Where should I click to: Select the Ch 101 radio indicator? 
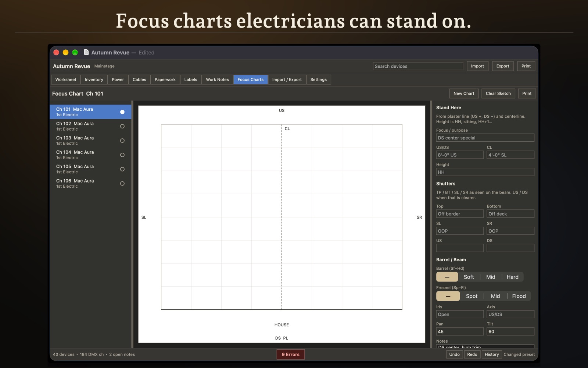122,112
